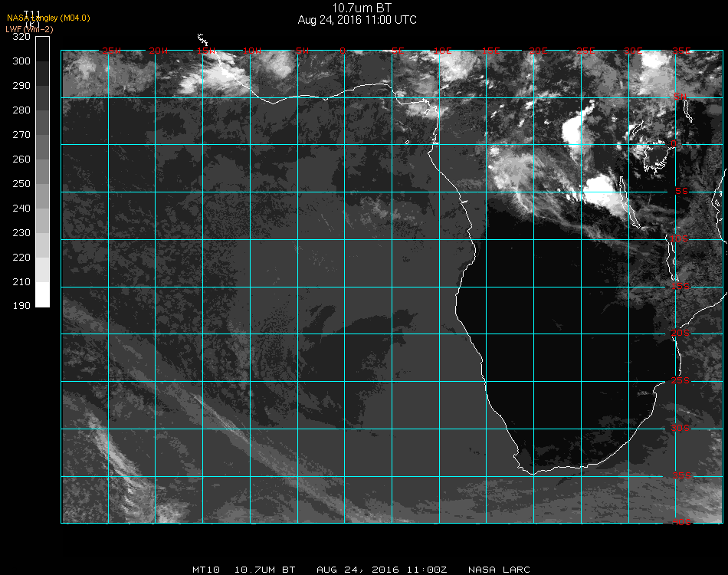Pick the 240 colorbar tick label
728x575 pixels.
pos(21,208)
